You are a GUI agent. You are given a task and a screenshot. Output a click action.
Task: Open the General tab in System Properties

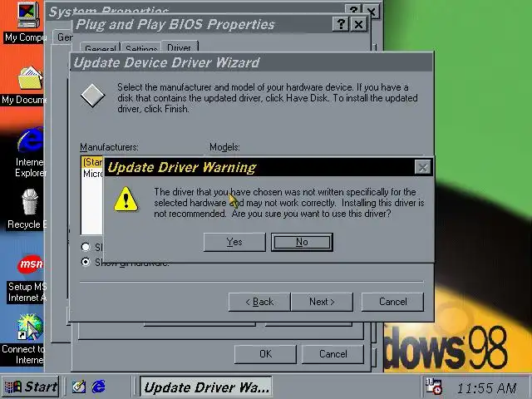click(63, 37)
